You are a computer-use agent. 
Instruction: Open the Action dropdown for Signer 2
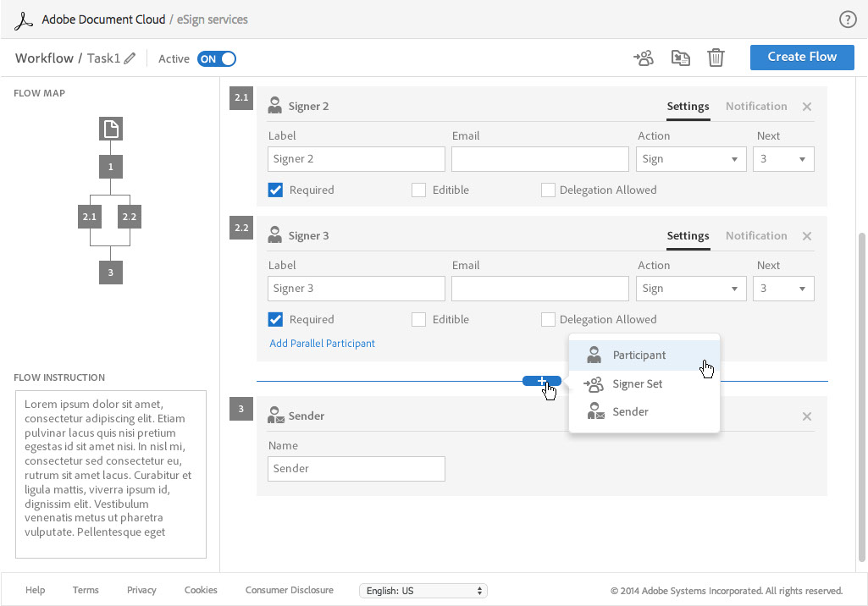click(x=691, y=159)
